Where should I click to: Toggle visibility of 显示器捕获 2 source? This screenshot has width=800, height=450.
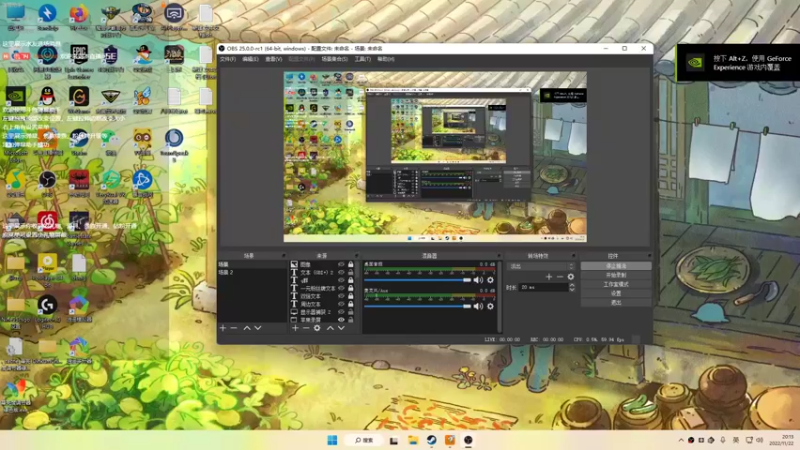pyautogui.click(x=341, y=312)
